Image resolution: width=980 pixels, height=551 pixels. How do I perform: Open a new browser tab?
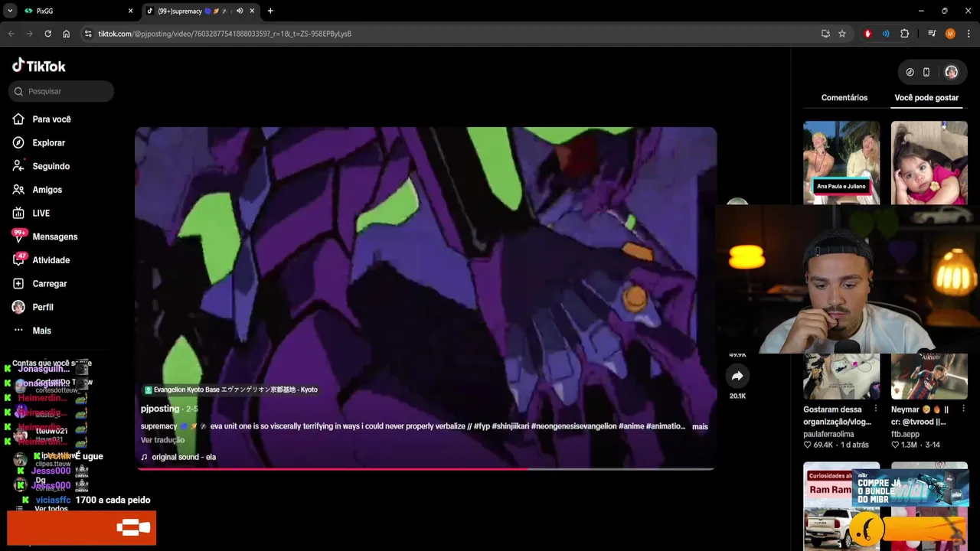click(x=270, y=11)
